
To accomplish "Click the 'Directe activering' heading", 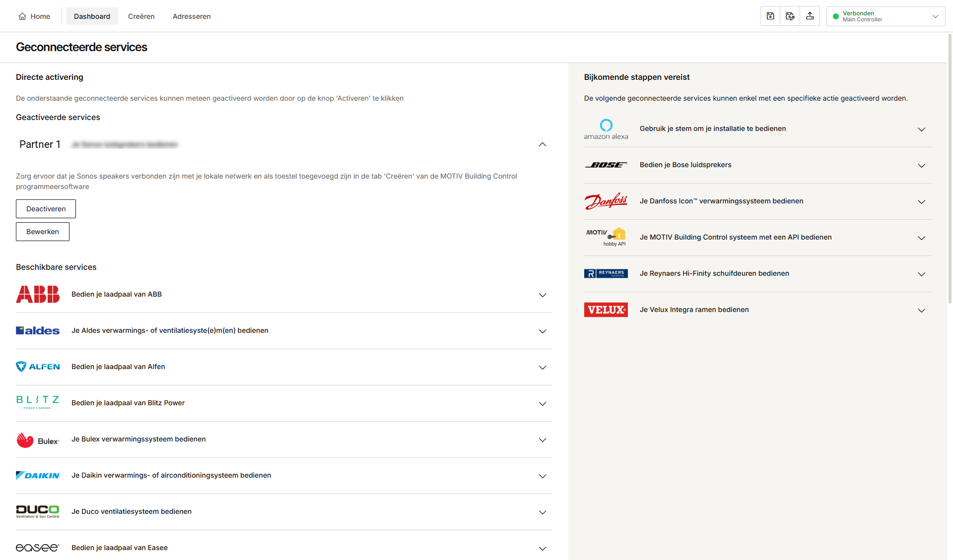I will click(x=50, y=77).
